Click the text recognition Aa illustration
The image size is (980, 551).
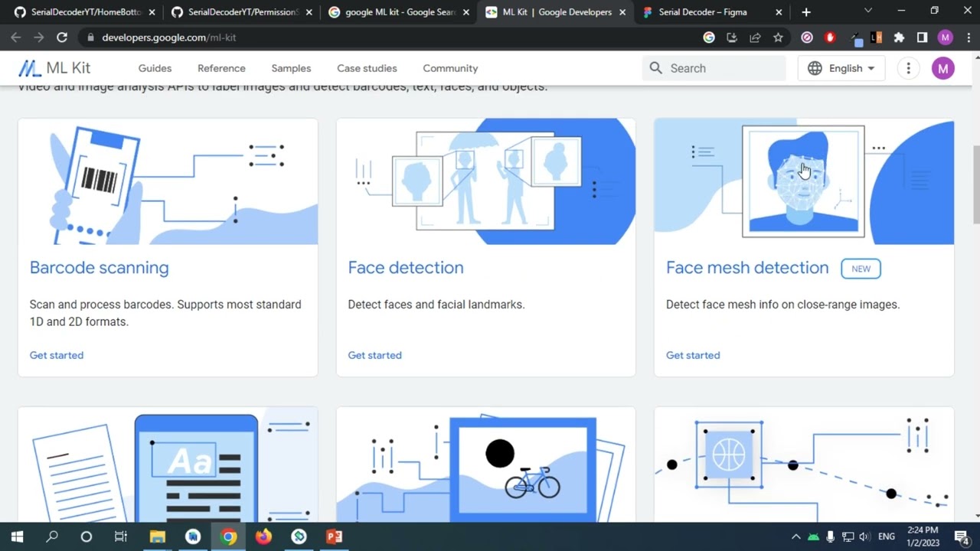pyautogui.click(x=168, y=465)
